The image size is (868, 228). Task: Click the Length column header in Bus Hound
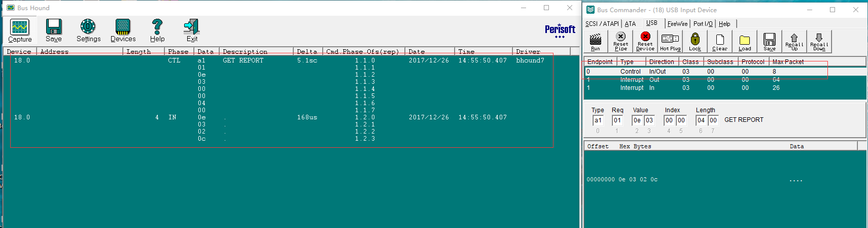click(144, 51)
